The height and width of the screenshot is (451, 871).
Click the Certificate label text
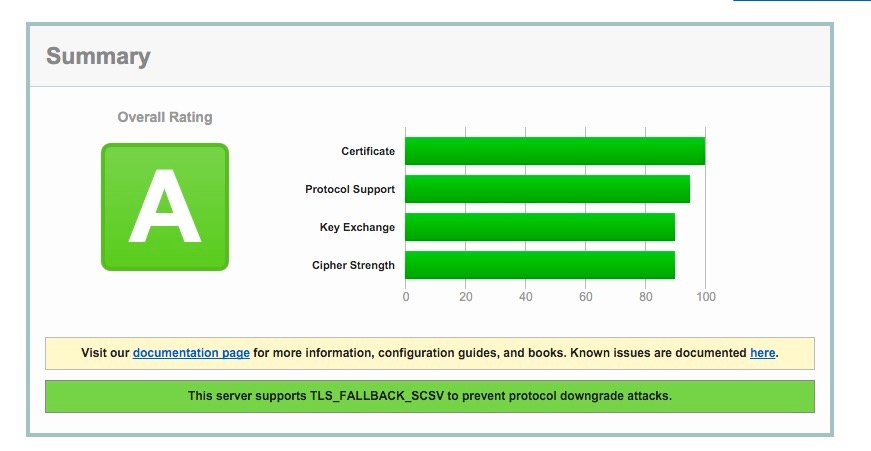point(367,152)
